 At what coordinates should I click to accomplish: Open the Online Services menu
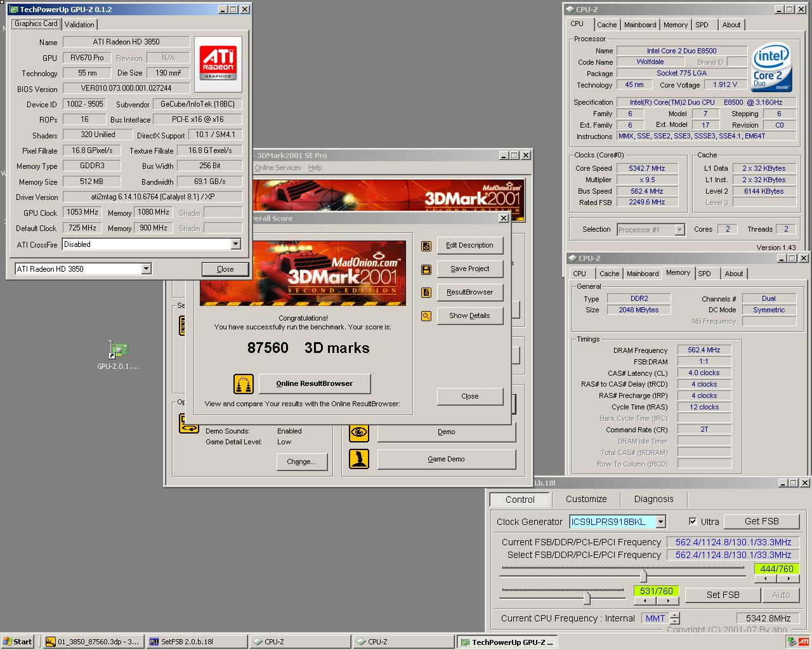coord(278,168)
